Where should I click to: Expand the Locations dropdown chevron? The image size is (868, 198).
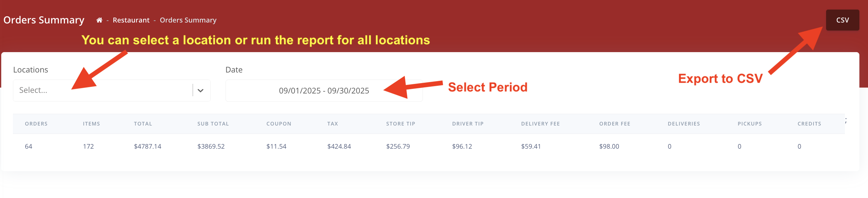pyautogui.click(x=201, y=90)
